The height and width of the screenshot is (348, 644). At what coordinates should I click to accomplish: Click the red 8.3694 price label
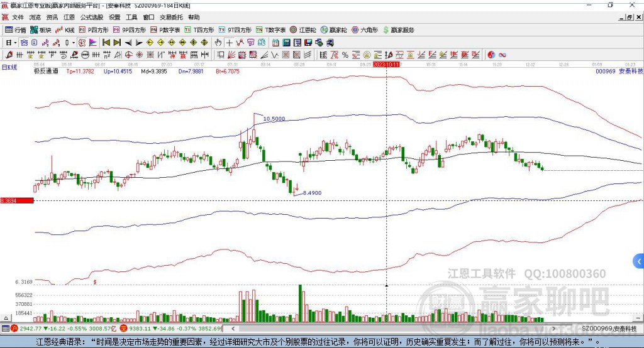17,200
